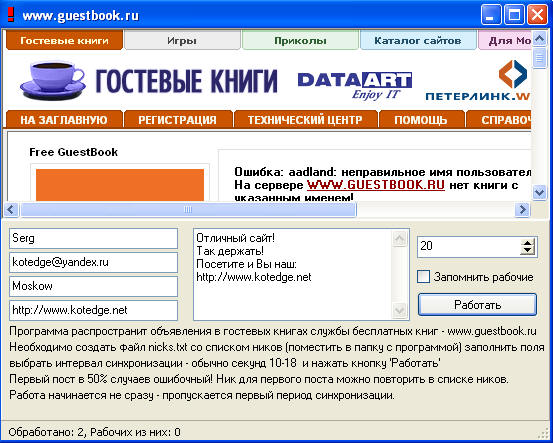Image resolution: width=553 pixels, height=443 pixels.
Task: Click inside the message text area
Action: (293, 274)
